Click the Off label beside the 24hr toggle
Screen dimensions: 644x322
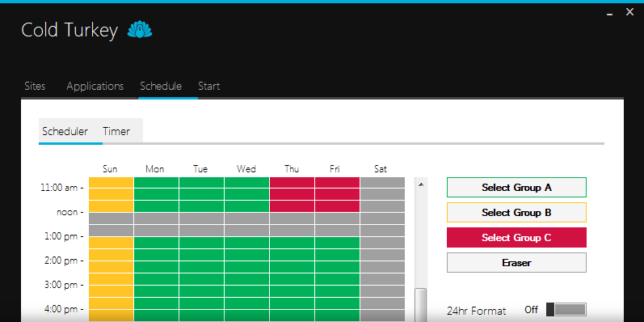pos(531,310)
